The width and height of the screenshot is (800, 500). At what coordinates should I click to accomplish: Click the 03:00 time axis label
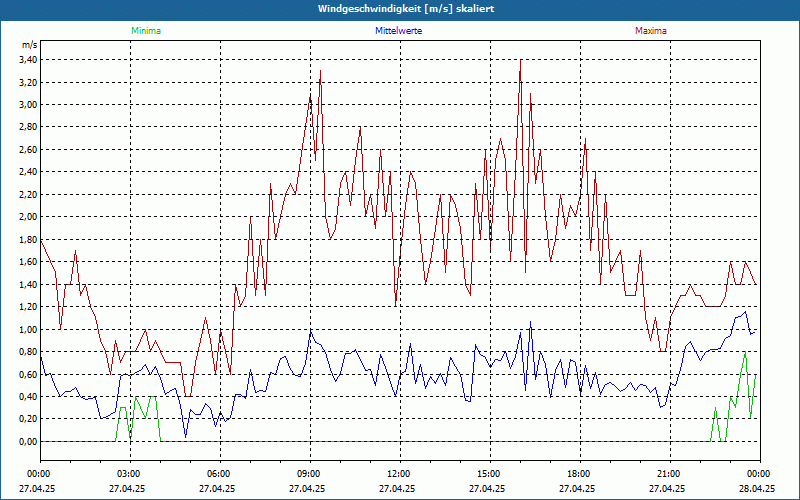point(131,474)
